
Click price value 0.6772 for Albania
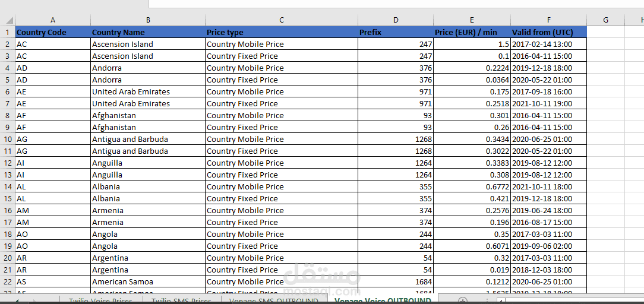(x=472, y=186)
